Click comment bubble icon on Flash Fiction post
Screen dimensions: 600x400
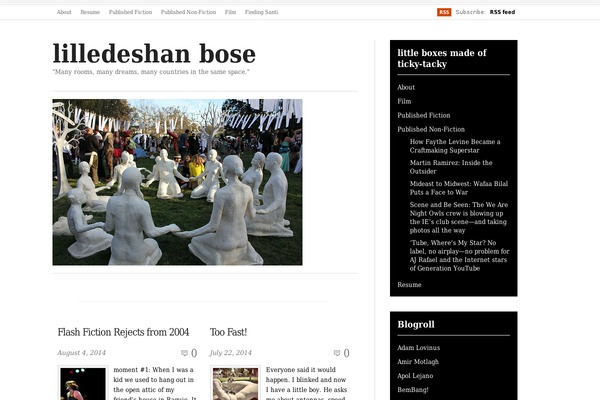[184, 353]
